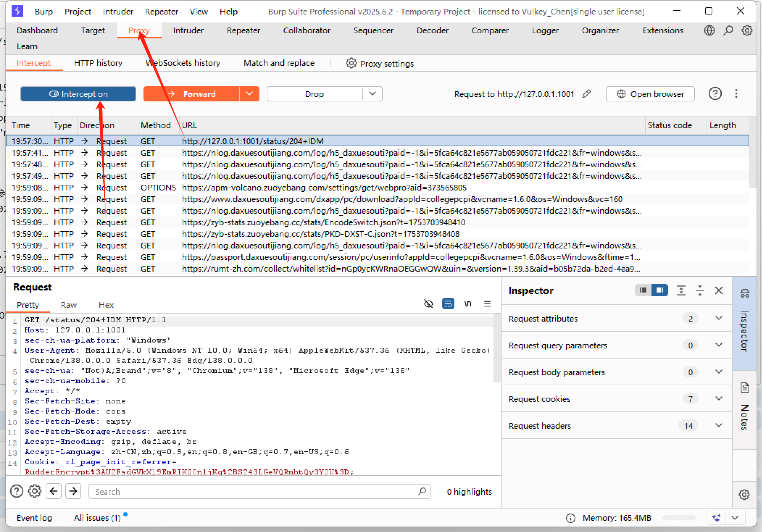Screen dimensions: 762x532
Task: Switch Inspector to left-docked layout
Action: [643, 290]
